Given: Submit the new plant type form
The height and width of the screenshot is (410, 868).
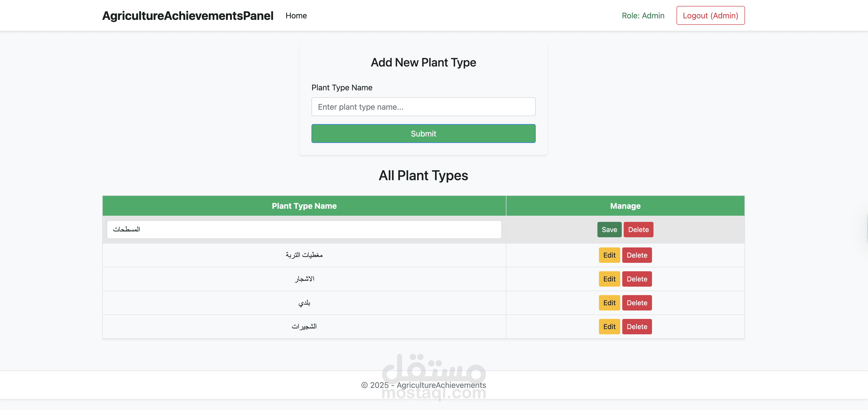Looking at the screenshot, I should (423, 134).
